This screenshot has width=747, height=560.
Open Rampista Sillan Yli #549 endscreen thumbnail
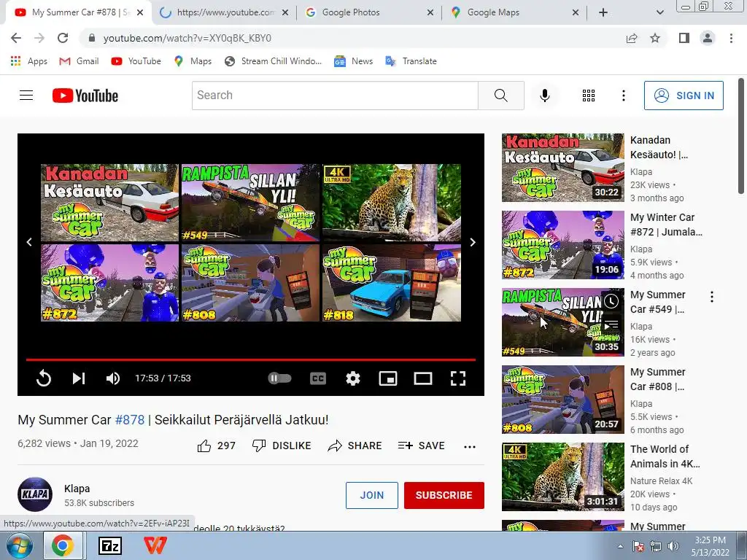[x=251, y=203]
